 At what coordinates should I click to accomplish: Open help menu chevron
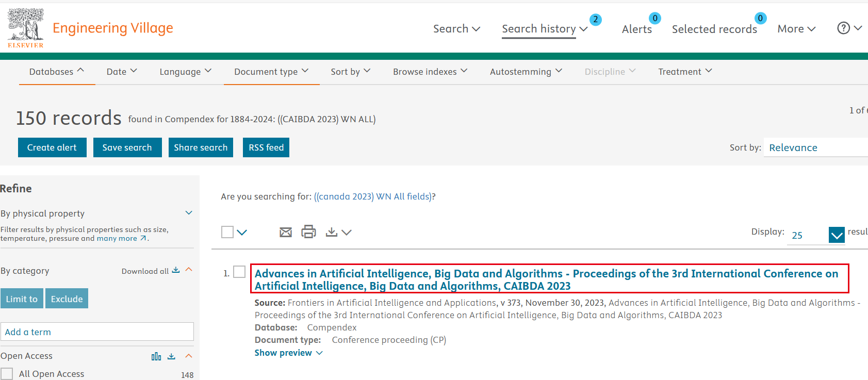click(x=858, y=28)
